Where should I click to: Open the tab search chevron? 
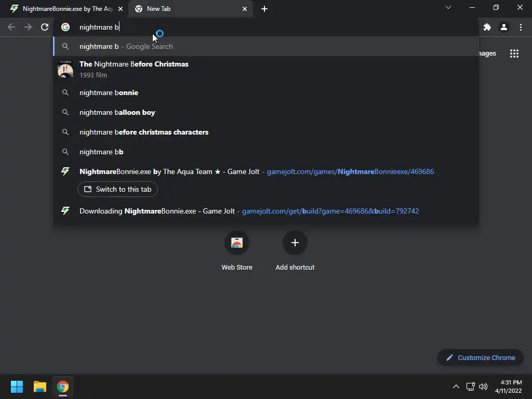point(448,7)
